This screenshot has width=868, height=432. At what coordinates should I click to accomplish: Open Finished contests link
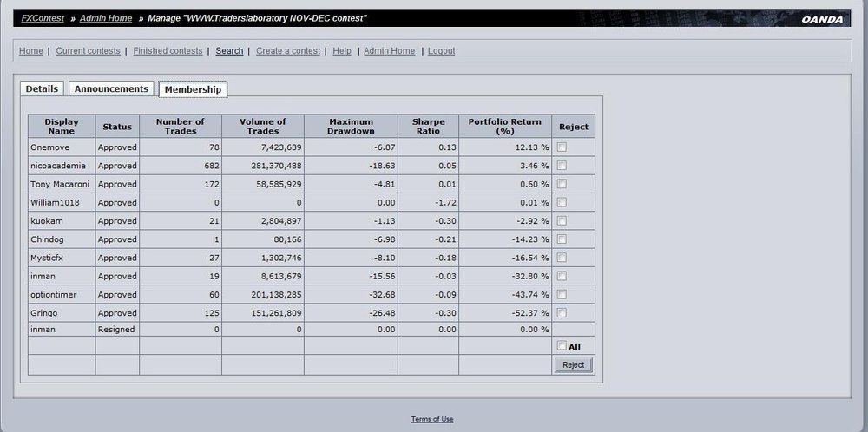click(168, 51)
